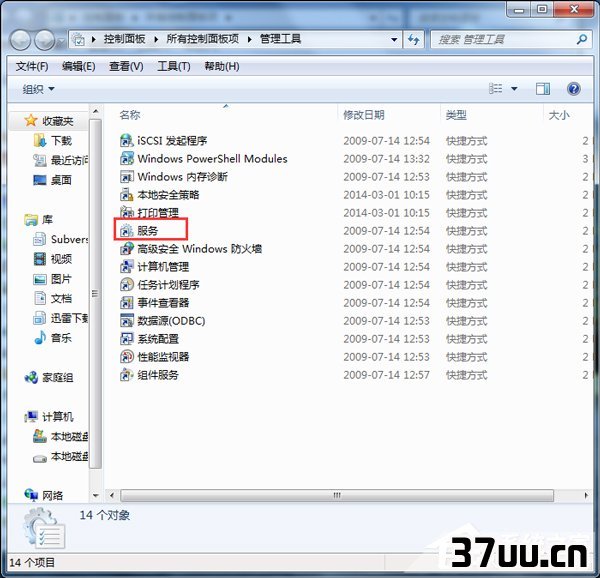Screen dimensions: 600x578
Task: Open 最近访问 in sidebar
Action: click(x=60, y=160)
